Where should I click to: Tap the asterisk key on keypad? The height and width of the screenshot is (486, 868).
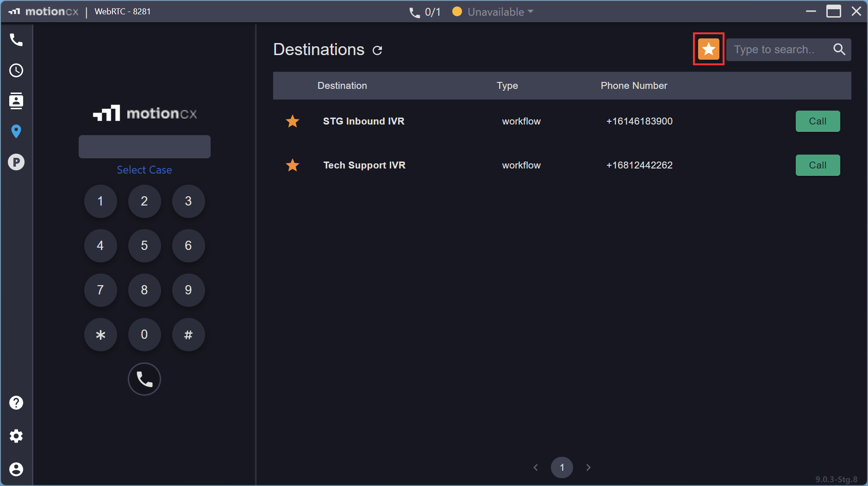pyautogui.click(x=100, y=335)
